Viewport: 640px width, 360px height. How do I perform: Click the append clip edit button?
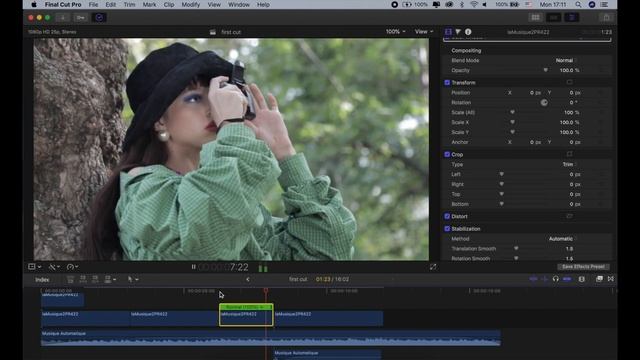[95, 280]
